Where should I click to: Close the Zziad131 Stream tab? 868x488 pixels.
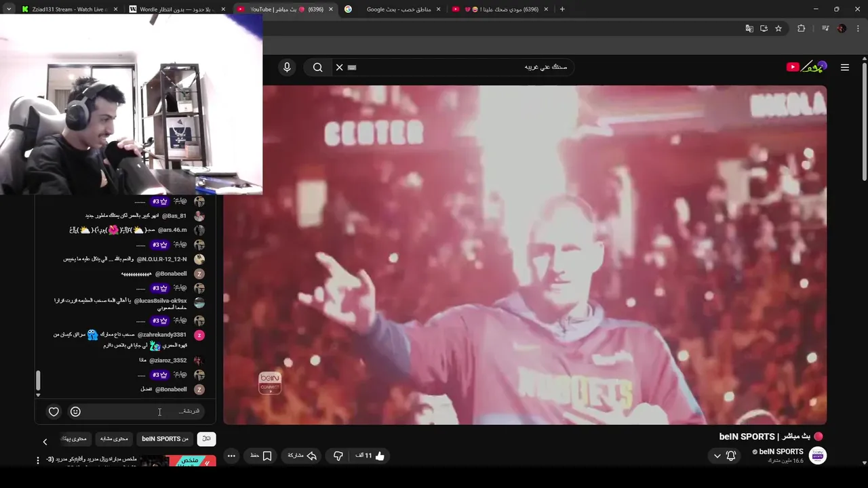[115, 9]
